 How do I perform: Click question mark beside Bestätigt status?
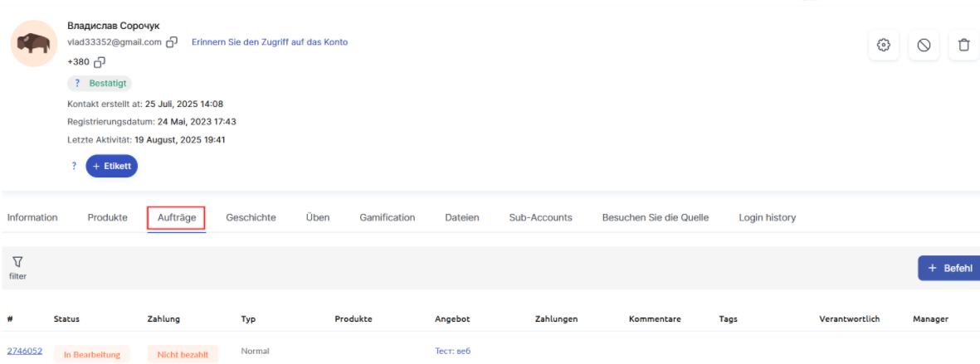coord(77,83)
